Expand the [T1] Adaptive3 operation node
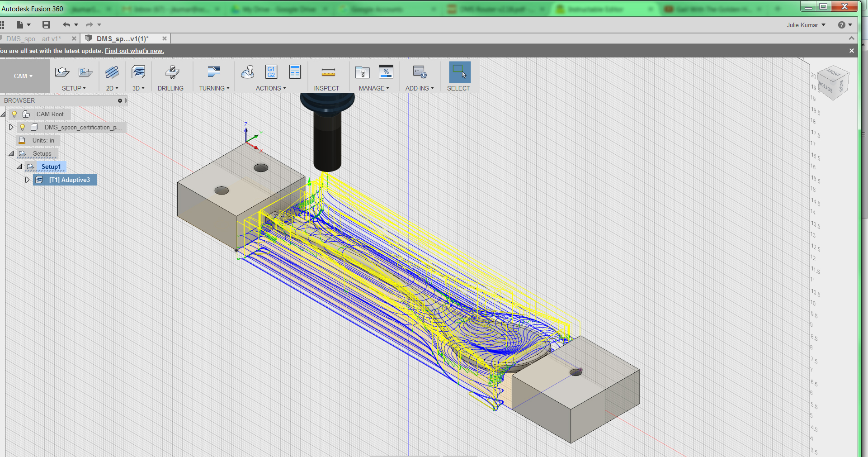 click(27, 180)
